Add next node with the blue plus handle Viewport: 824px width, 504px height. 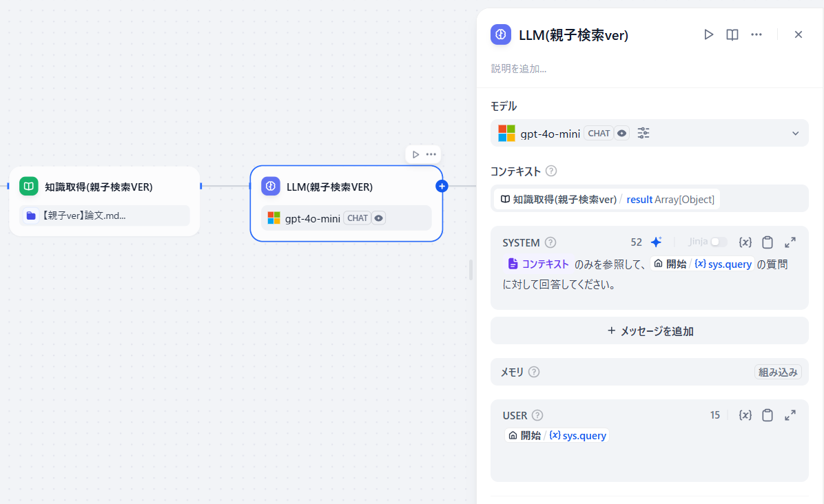click(x=442, y=186)
